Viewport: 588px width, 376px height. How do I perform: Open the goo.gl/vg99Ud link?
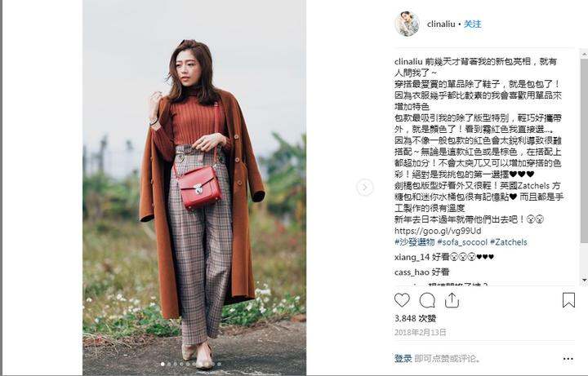pyautogui.click(x=438, y=231)
